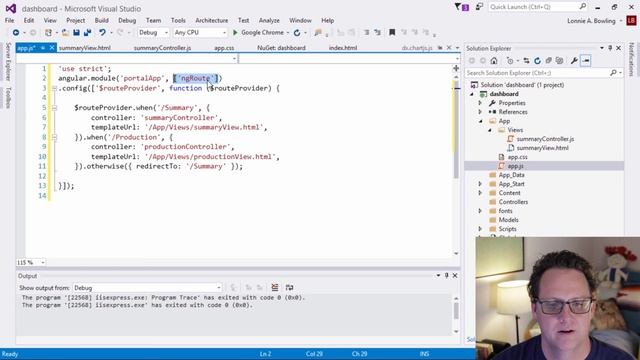The width and height of the screenshot is (640, 360).
Task: Toggle Word Wrap icon in Output panel
Action: 289,288
